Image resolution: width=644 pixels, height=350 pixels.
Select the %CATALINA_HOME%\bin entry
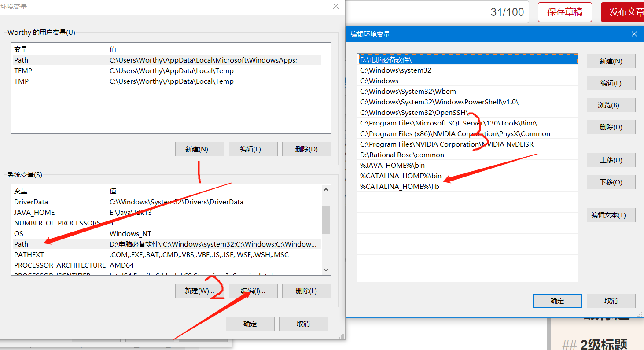click(467, 176)
